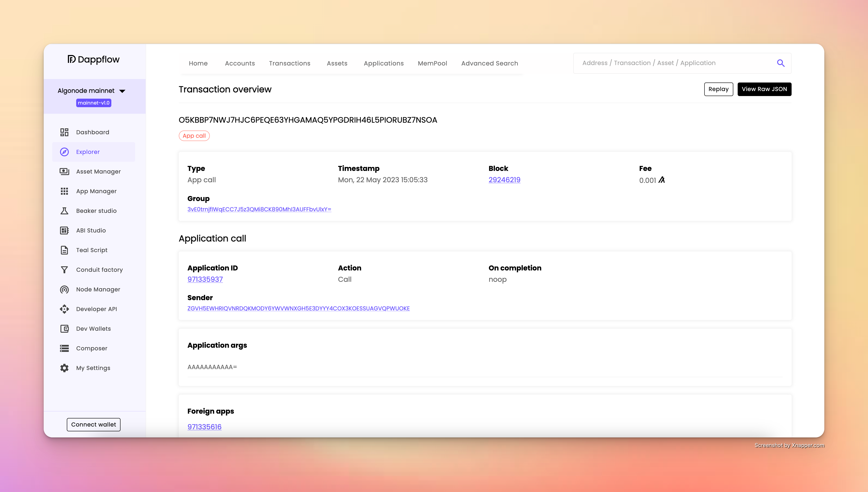Click the Beaker studio flask icon

[64, 211]
